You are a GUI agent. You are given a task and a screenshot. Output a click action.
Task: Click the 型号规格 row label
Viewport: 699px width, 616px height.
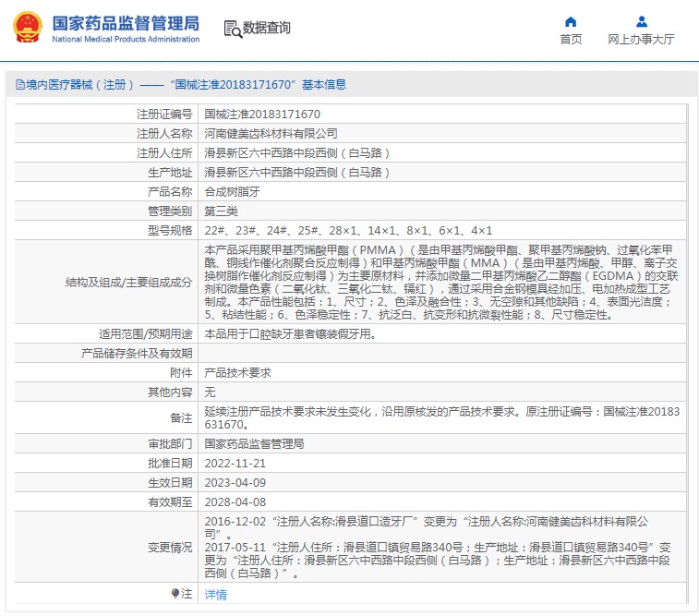[x=170, y=231]
